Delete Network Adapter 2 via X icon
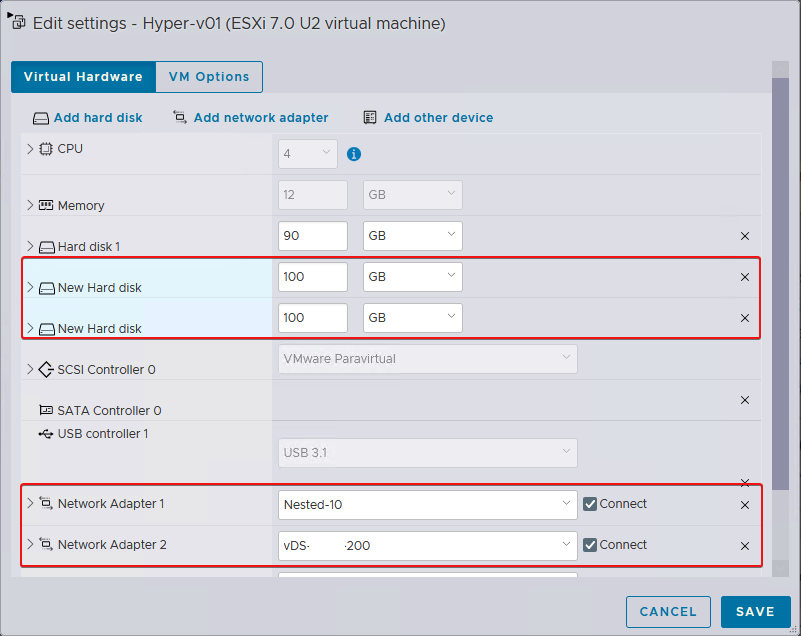The height and width of the screenshot is (636, 801). tap(744, 546)
